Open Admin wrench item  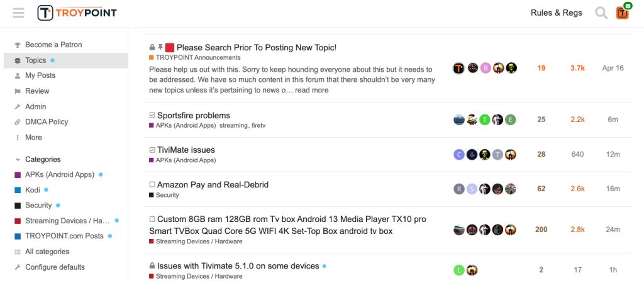35,106
